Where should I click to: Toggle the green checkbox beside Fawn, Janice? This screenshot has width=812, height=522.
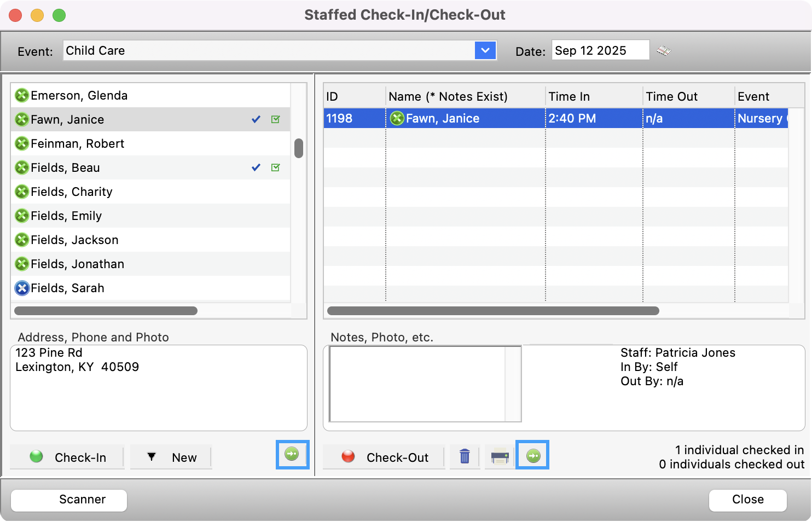[276, 119]
